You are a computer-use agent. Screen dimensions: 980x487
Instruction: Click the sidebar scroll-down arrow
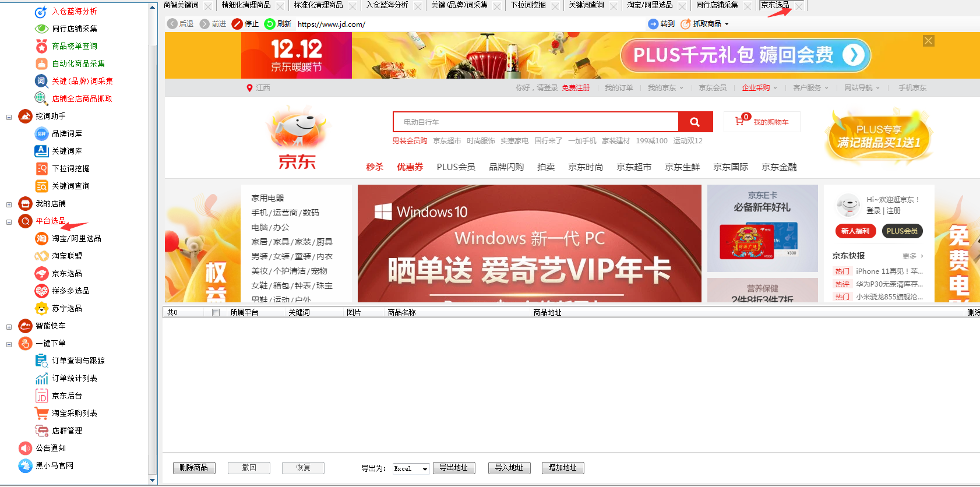[153, 480]
